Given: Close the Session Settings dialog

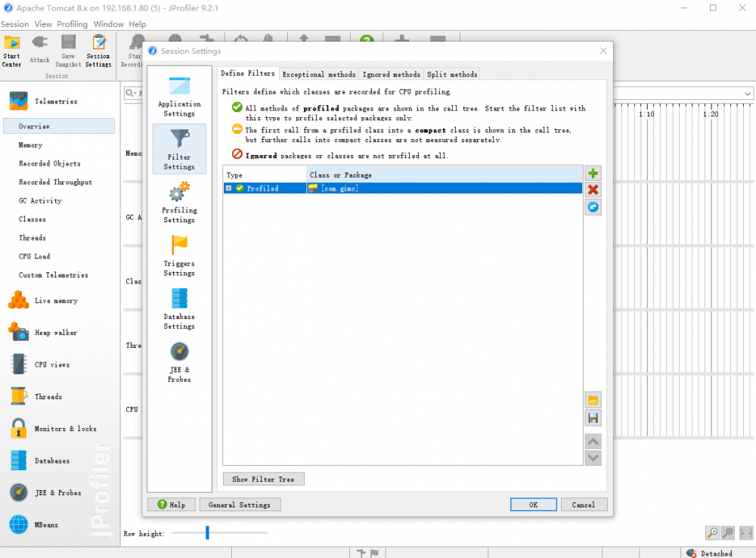Looking at the screenshot, I should [603, 51].
